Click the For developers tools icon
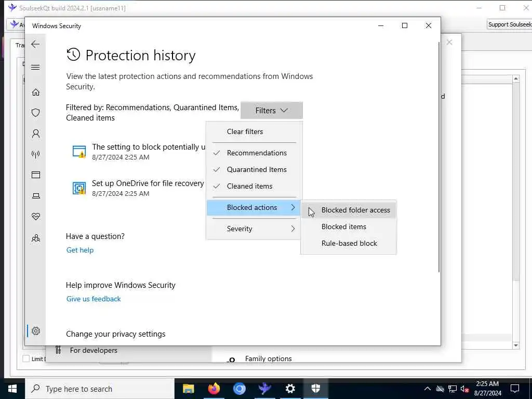532x399 pixels. 58,350
